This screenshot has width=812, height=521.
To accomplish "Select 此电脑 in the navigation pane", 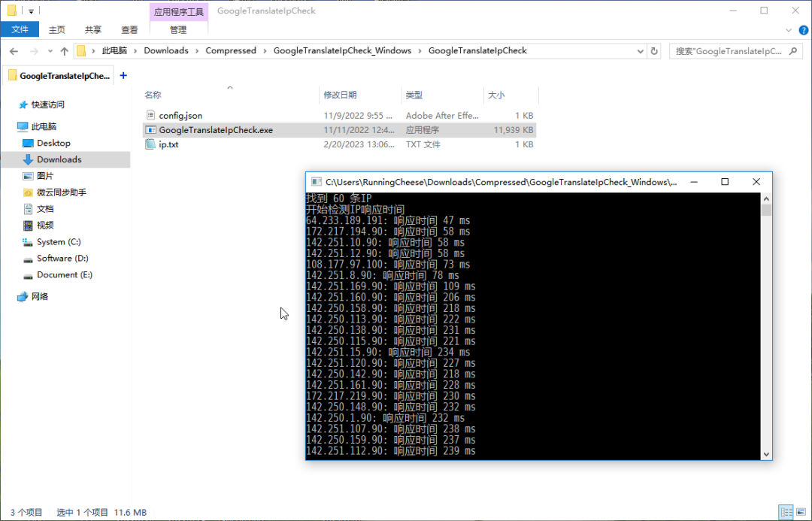I will coord(44,126).
